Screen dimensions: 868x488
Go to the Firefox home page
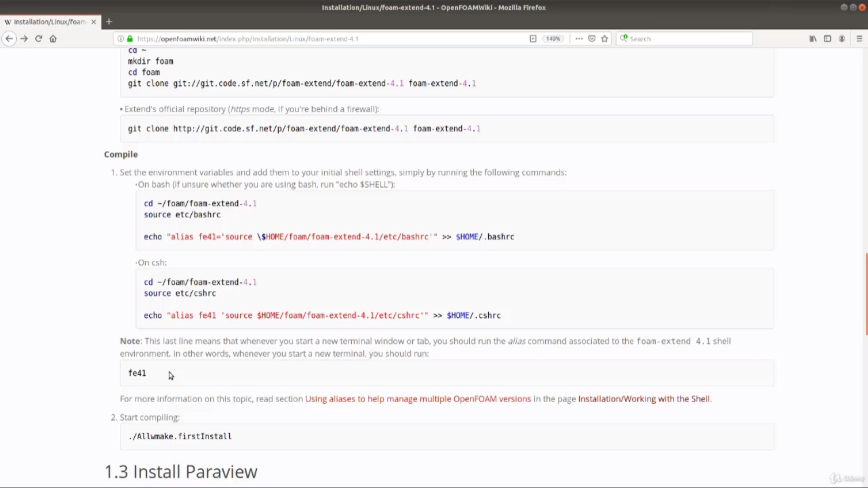[53, 39]
